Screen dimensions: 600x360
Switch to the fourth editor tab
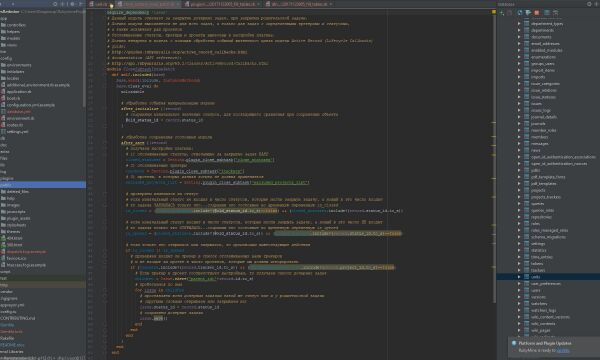pos(299,4)
